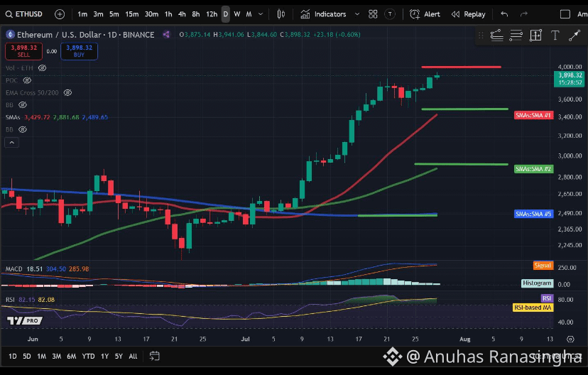Image resolution: width=588 pixels, height=375 pixels.
Task: Toggle visibility of POC indicator
Action: click(x=27, y=80)
